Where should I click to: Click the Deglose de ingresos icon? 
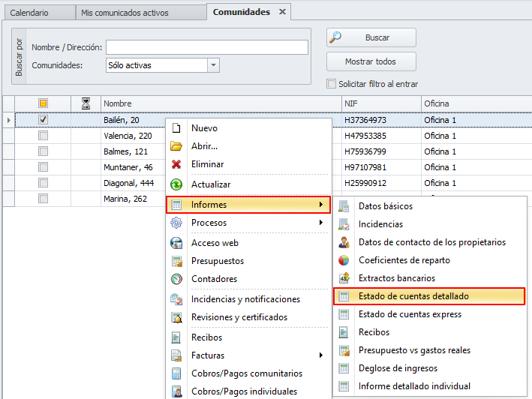pyautogui.click(x=344, y=368)
